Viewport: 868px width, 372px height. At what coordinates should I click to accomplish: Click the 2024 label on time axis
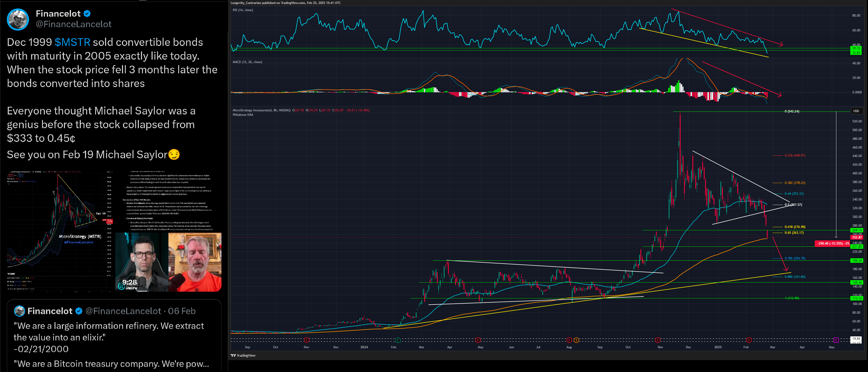point(364,347)
